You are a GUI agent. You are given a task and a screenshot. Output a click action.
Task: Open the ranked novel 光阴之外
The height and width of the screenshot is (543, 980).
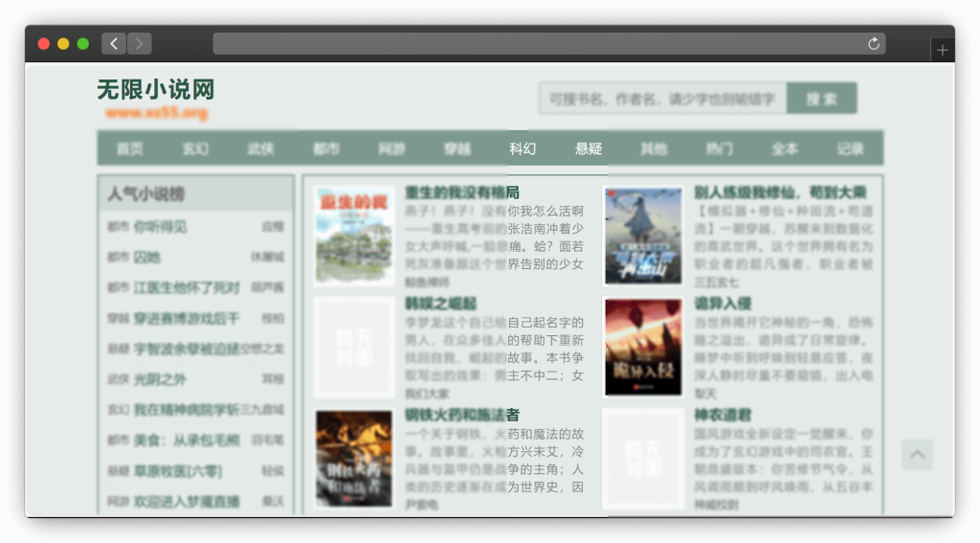point(160,379)
